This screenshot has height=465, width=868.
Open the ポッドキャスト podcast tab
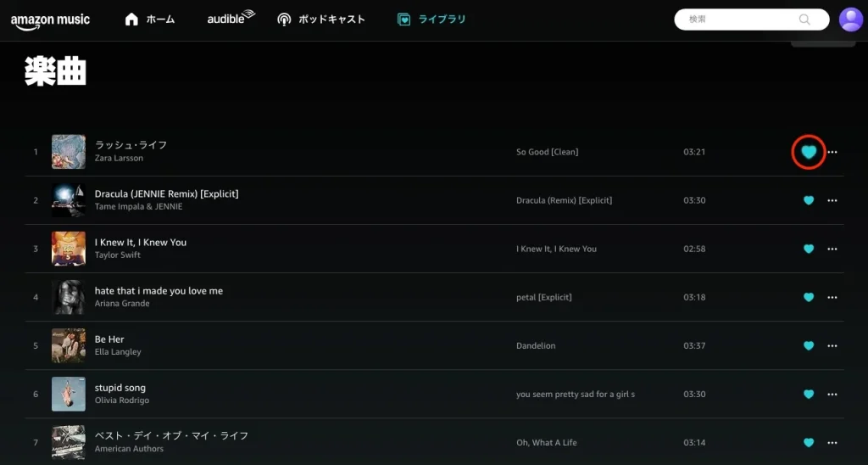pyautogui.click(x=321, y=20)
